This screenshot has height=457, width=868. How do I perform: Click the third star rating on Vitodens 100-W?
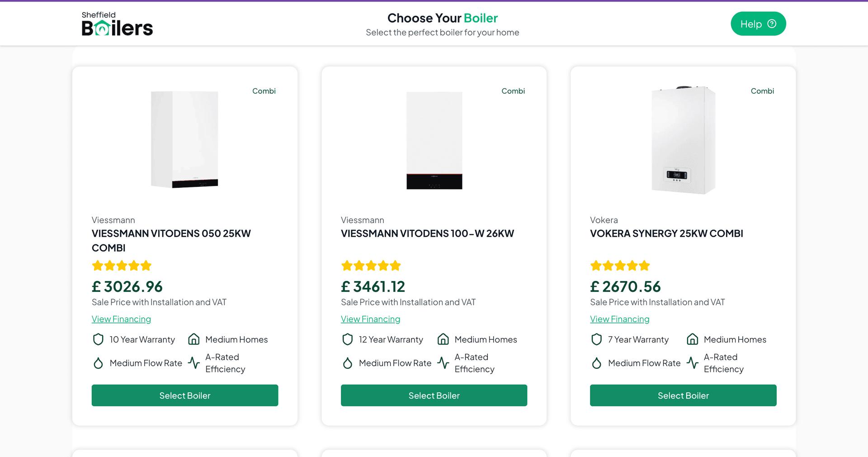[371, 266]
